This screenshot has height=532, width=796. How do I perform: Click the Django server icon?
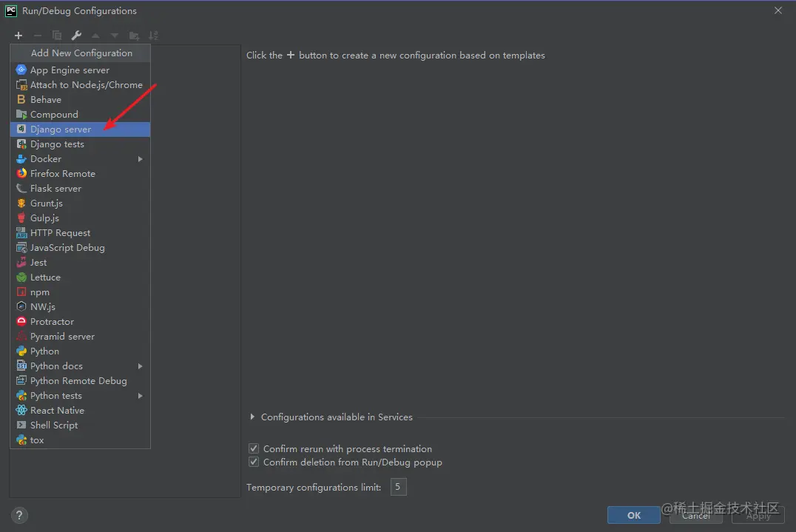[21, 129]
